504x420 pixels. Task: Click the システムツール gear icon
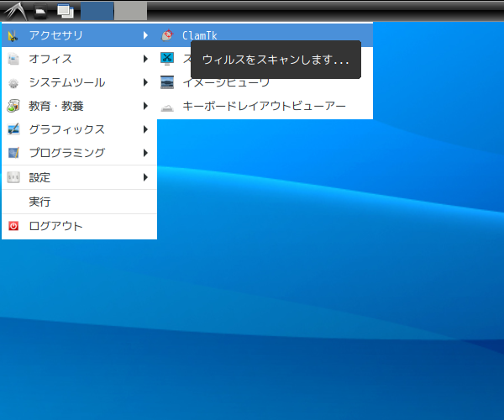pos(13,83)
